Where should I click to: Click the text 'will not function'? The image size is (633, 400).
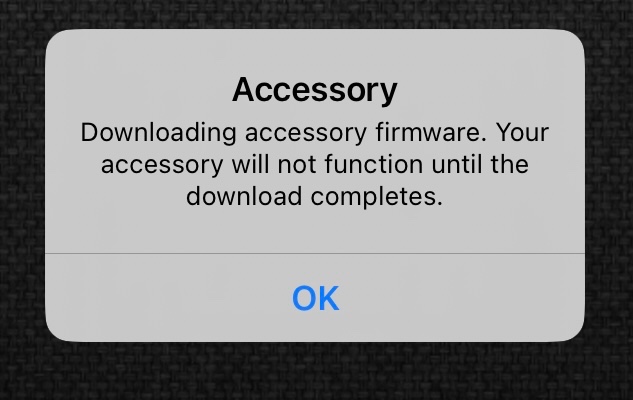[x=327, y=164]
